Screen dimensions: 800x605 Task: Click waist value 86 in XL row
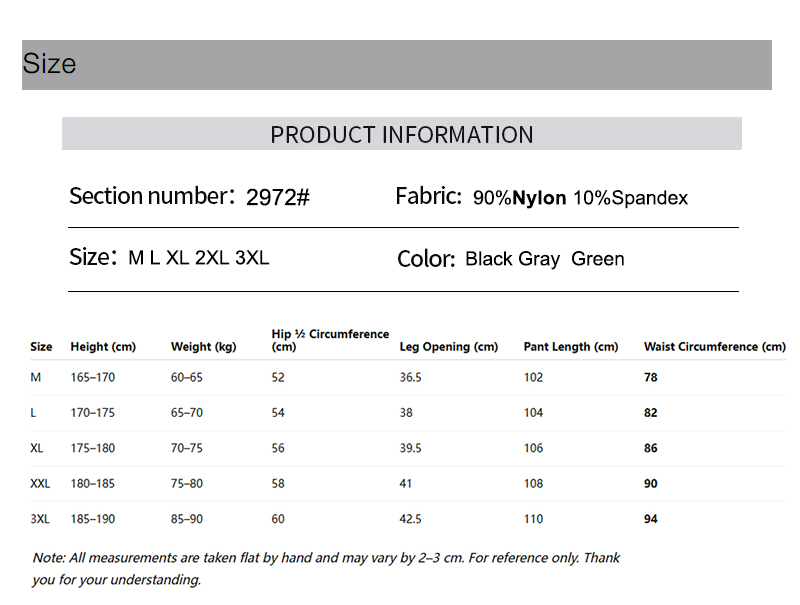point(651,448)
